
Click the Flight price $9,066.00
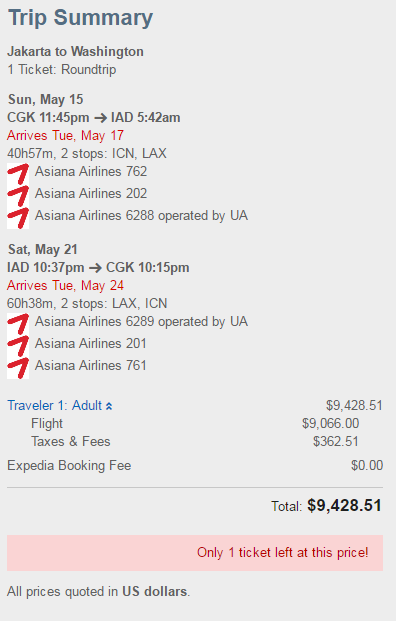point(331,423)
